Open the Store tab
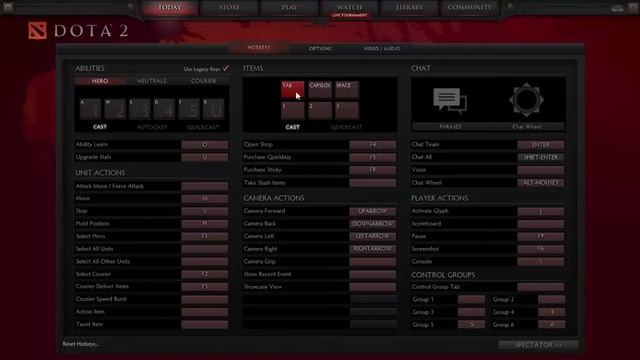The height and width of the screenshot is (360, 640). click(x=229, y=8)
